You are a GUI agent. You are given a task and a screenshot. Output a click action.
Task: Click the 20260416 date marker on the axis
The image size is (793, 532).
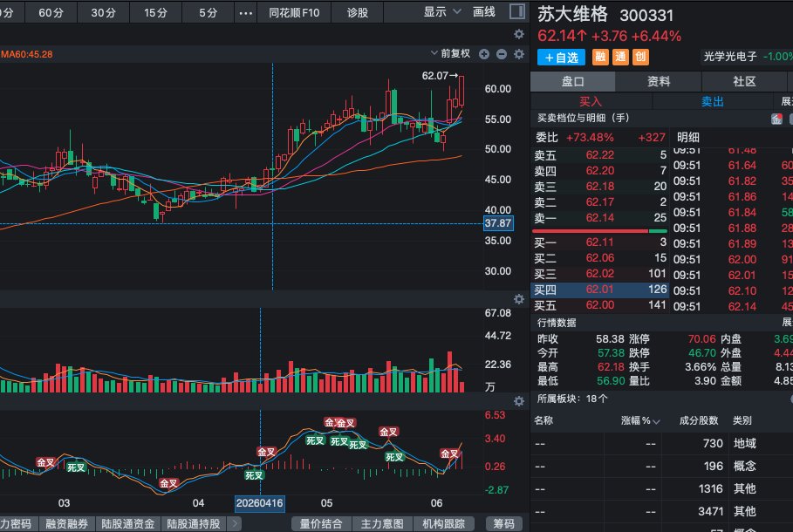click(x=259, y=503)
